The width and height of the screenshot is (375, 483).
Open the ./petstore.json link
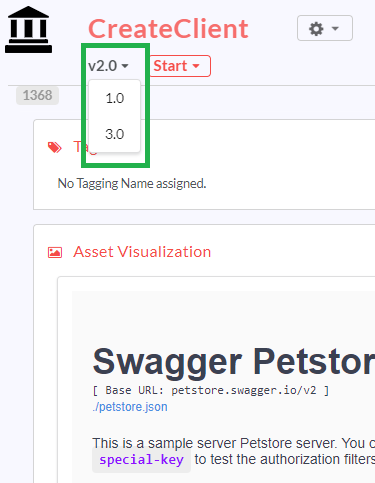click(130, 407)
